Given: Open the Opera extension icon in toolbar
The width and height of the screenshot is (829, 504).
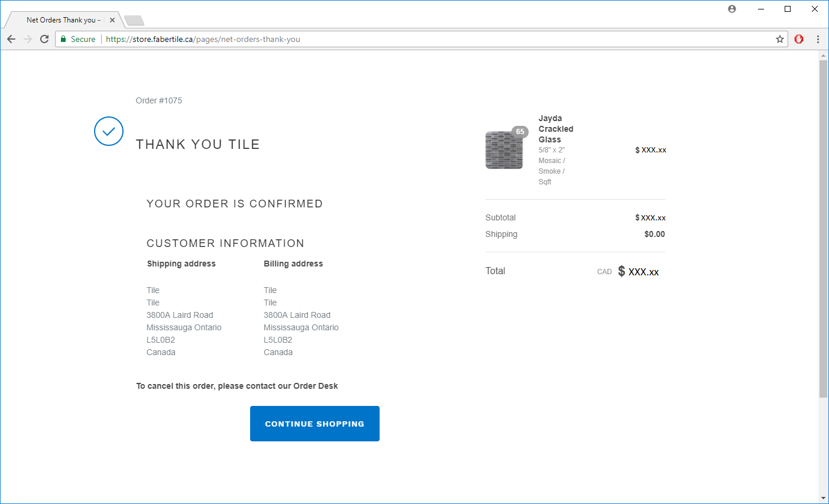Looking at the screenshot, I should pyautogui.click(x=799, y=39).
